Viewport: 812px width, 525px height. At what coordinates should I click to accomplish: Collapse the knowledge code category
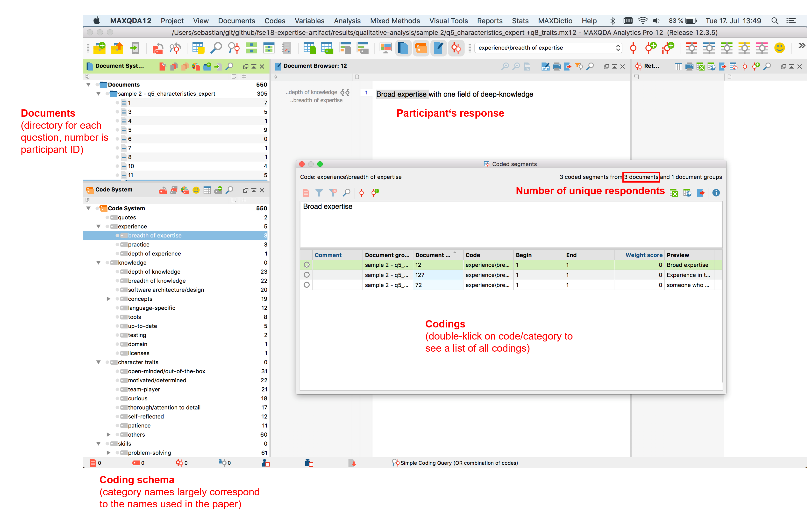point(99,262)
